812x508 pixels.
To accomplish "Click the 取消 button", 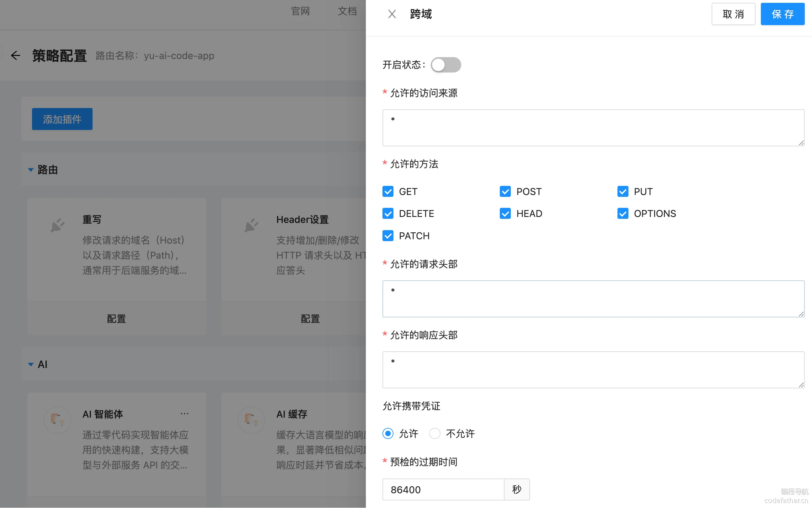I will (733, 14).
